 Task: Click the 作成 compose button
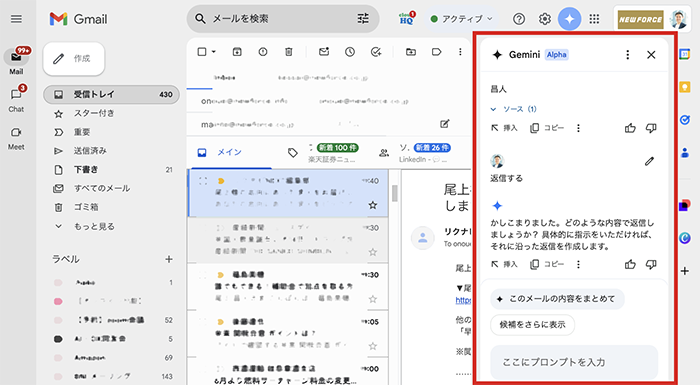point(74,59)
